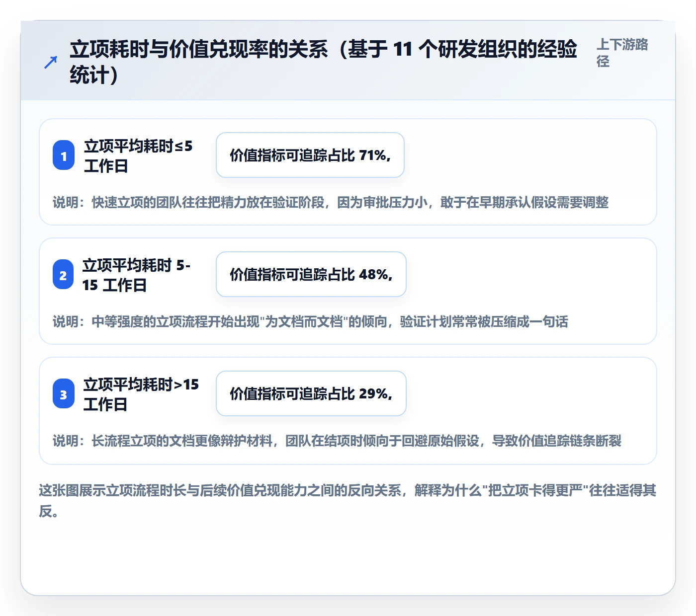Select the heading 立项平均耗时>15 工作日
The height and width of the screenshot is (616, 696).
[141, 394]
